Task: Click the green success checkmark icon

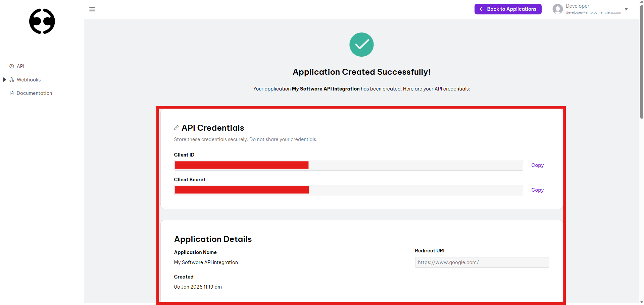Action: tap(361, 45)
